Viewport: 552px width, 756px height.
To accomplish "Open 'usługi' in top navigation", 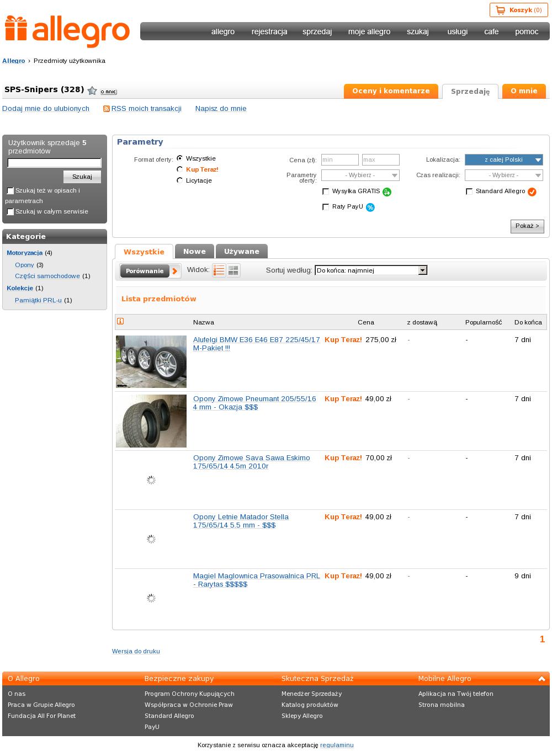I will (458, 31).
